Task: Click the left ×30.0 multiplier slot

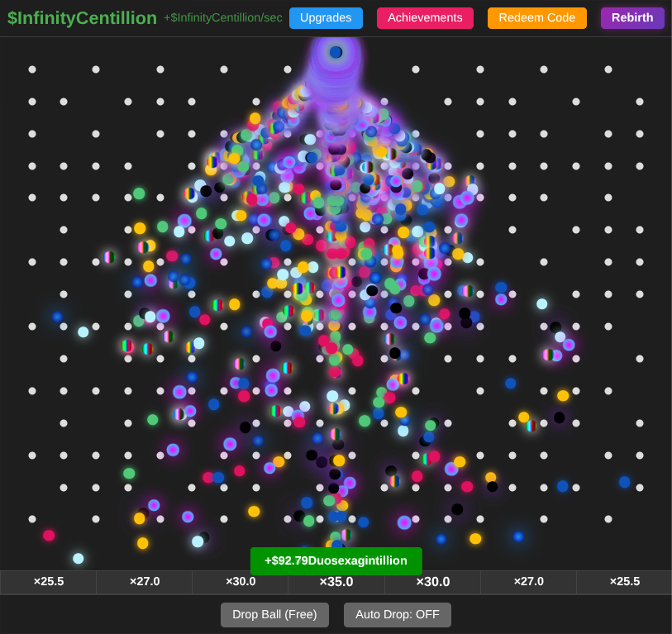Action: pyautogui.click(x=240, y=582)
